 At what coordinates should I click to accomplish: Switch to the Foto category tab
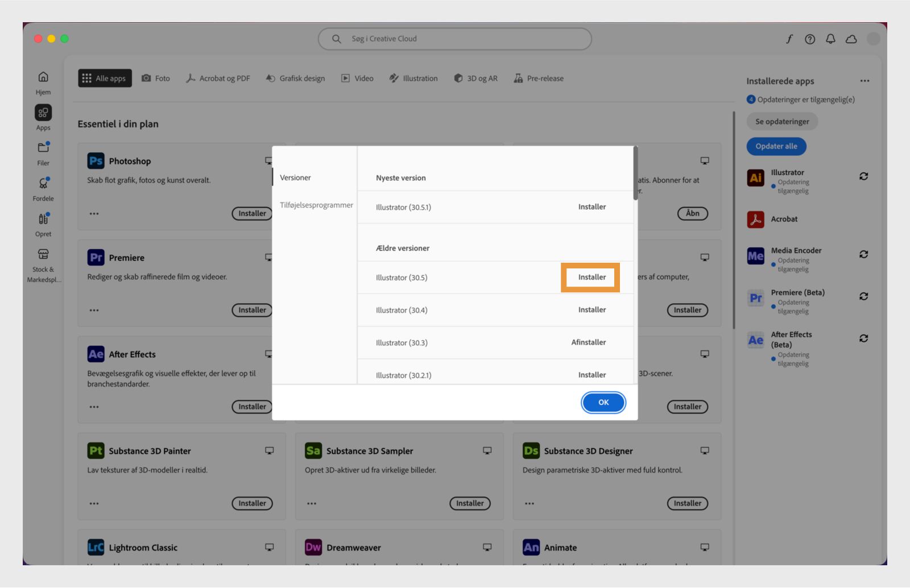click(156, 78)
